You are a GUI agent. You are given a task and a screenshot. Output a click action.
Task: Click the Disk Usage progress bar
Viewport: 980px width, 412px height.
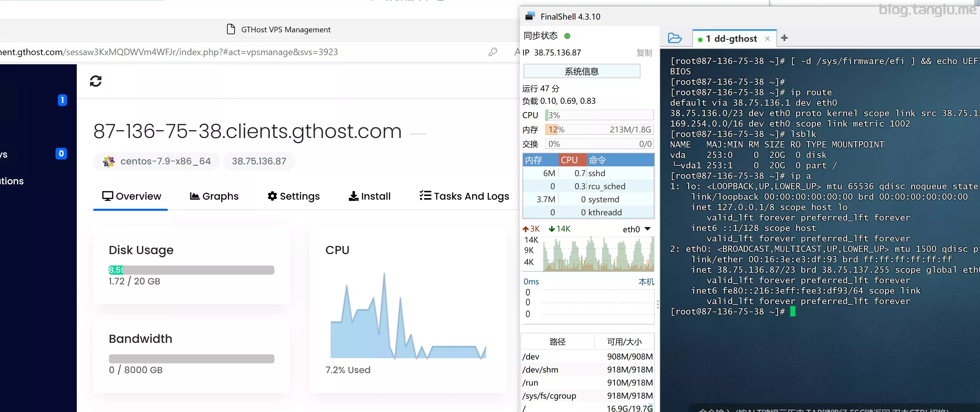(x=191, y=270)
